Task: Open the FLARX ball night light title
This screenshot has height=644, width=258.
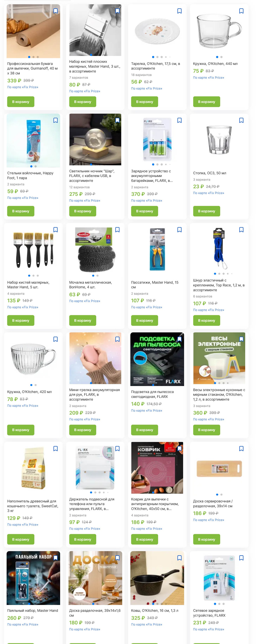Action: [92, 176]
